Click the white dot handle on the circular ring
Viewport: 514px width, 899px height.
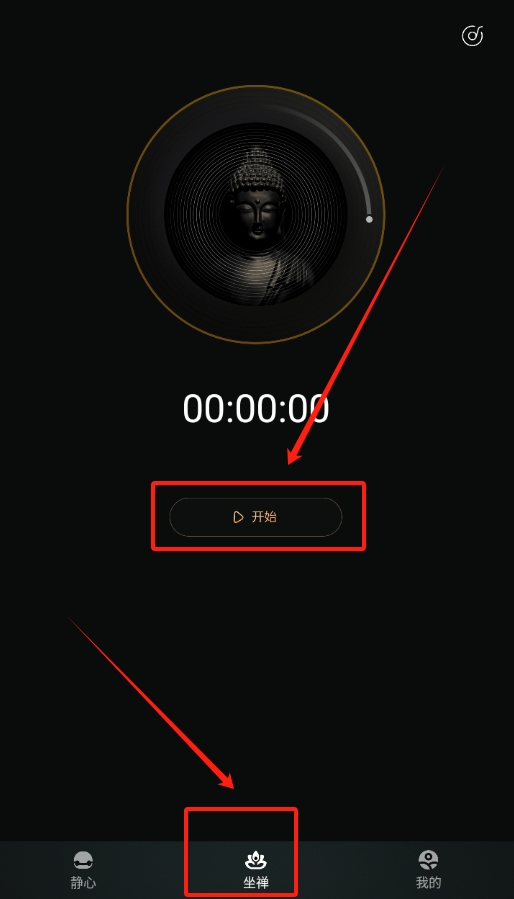tap(369, 219)
